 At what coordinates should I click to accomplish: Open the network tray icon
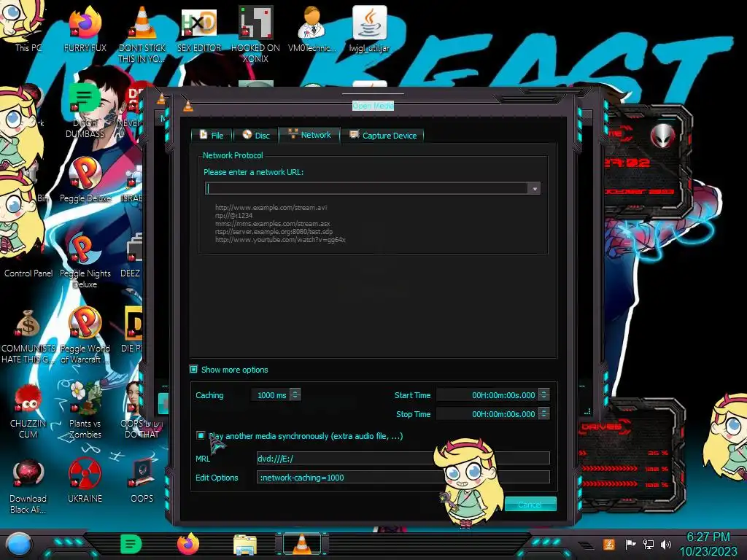point(649,544)
